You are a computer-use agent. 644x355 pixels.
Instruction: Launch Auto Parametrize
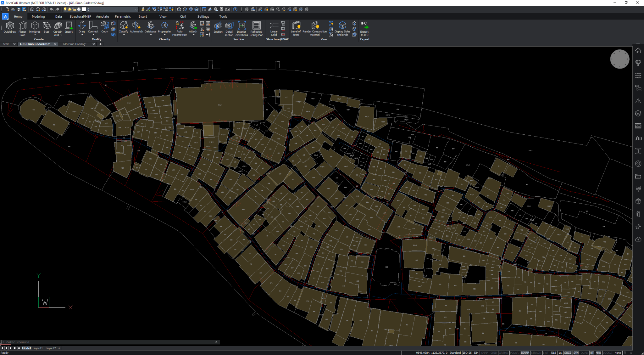180,28
